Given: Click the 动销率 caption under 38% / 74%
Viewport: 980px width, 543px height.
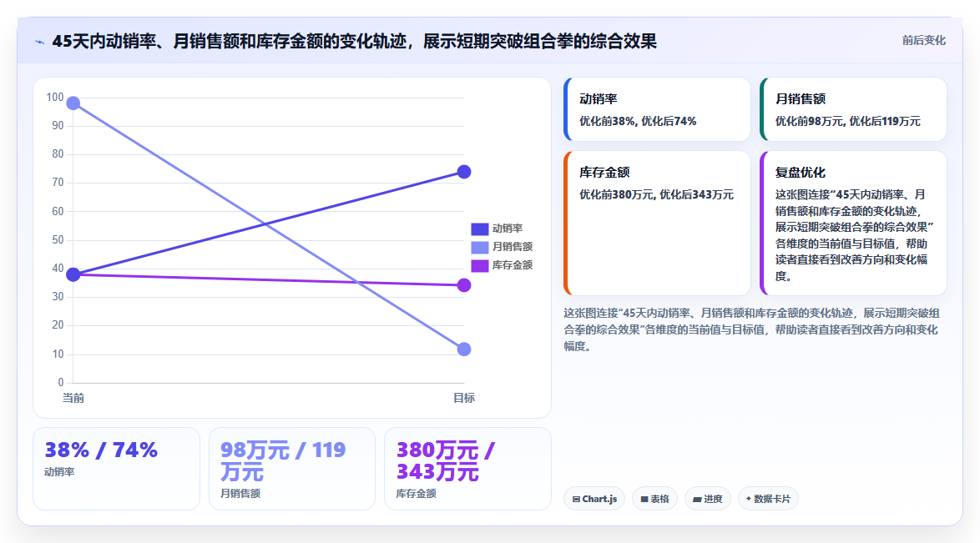Looking at the screenshot, I should (59, 472).
